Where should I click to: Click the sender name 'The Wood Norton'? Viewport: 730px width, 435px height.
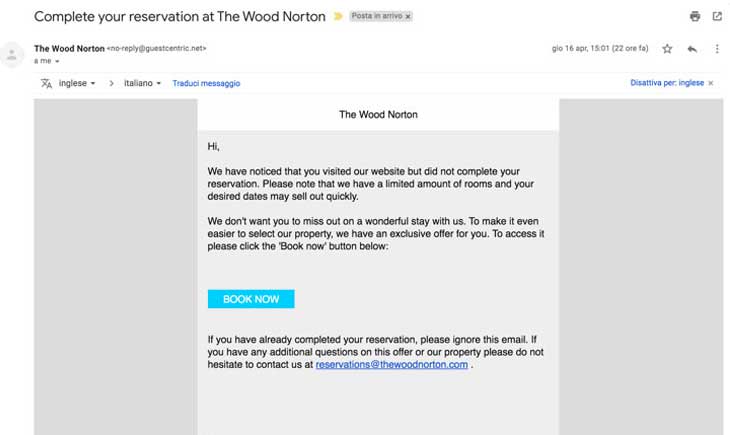pyautogui.click(x=69, y=48)
